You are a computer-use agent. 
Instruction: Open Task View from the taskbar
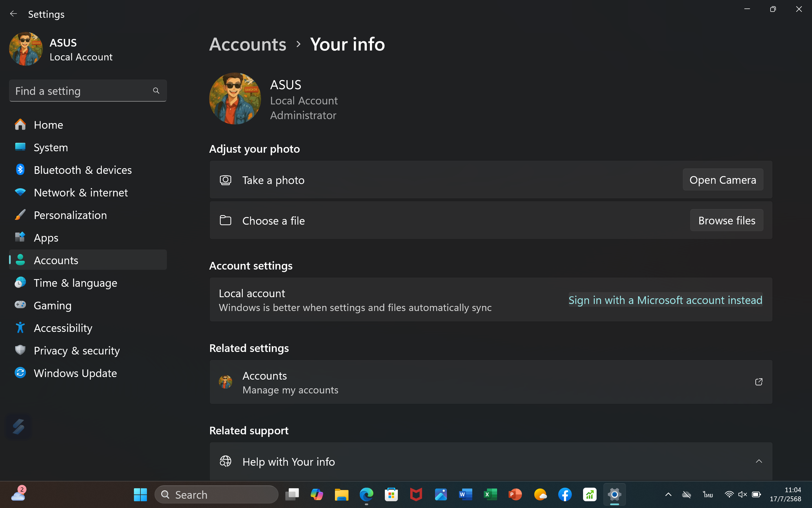[x=292, y=494]
